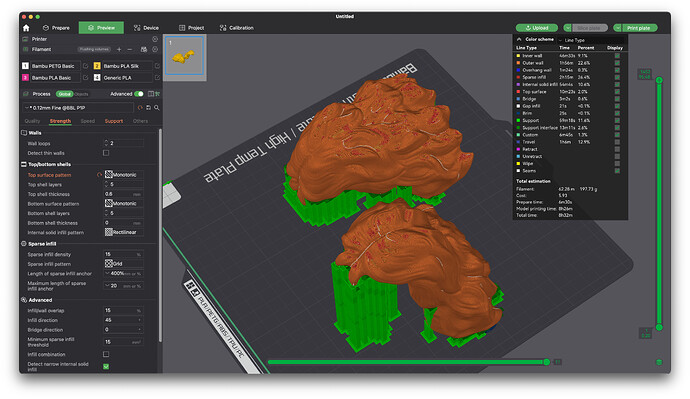Open process settings adjustment icon
690x399 pixels.
157,94
